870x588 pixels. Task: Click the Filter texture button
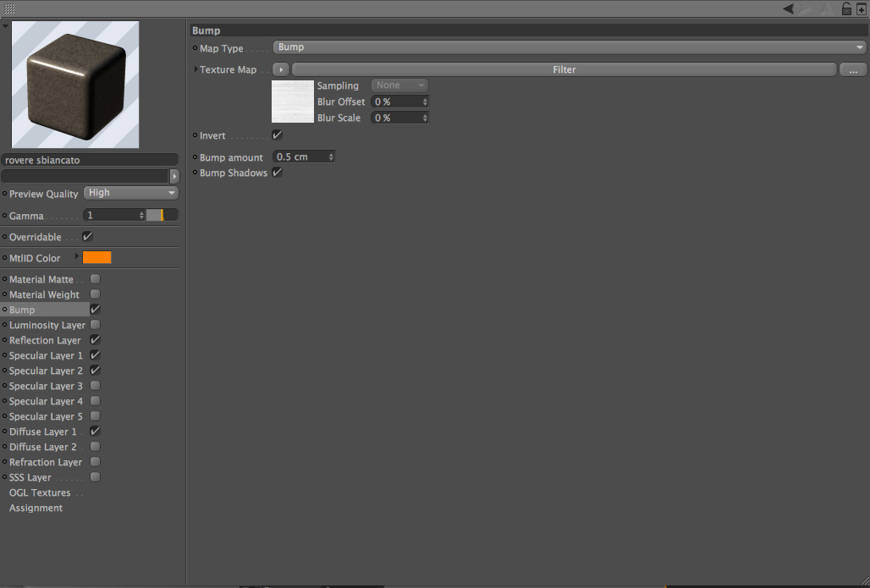tap(564, 69)
